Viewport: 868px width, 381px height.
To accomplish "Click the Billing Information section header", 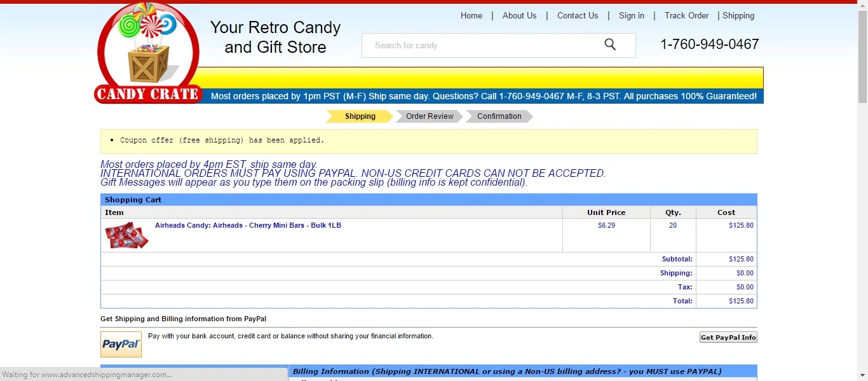I will click(523, 371).
